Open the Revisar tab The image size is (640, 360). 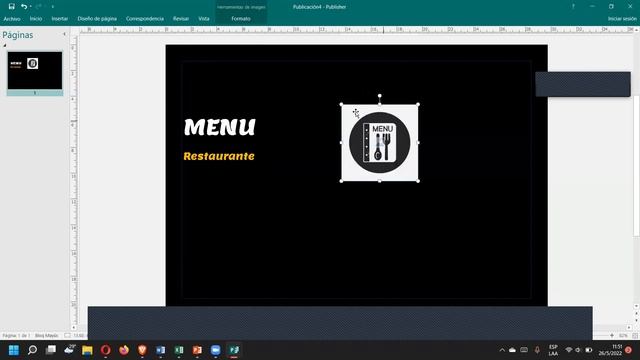[181, 19]
